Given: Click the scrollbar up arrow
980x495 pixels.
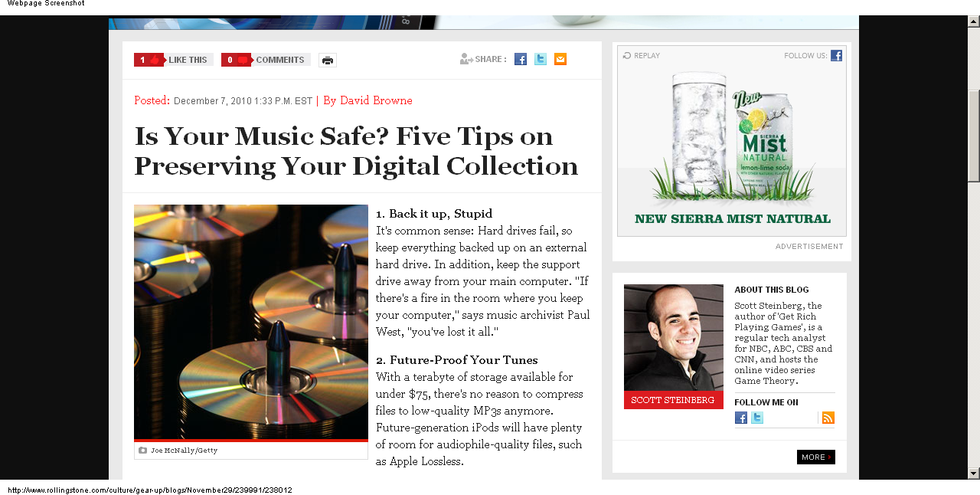Looking at the screenshot, I should point(974,21).
